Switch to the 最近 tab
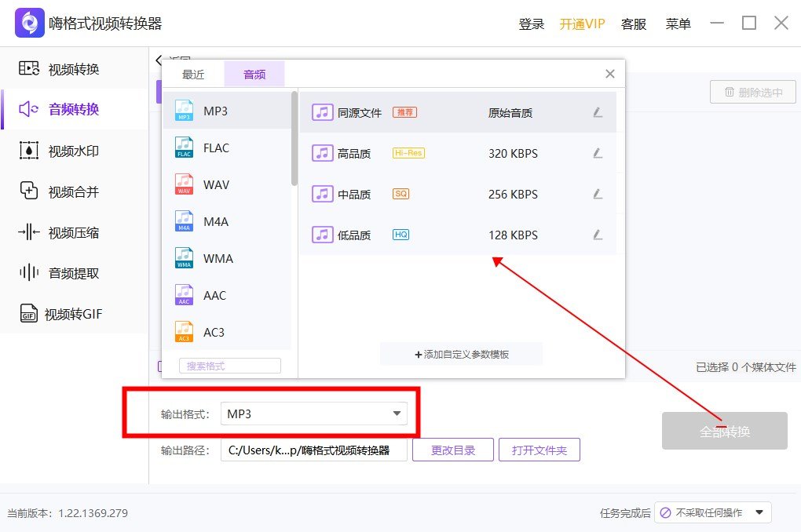Image resolution: width=801 pixels, height=532 pixels. pos(193,74)
